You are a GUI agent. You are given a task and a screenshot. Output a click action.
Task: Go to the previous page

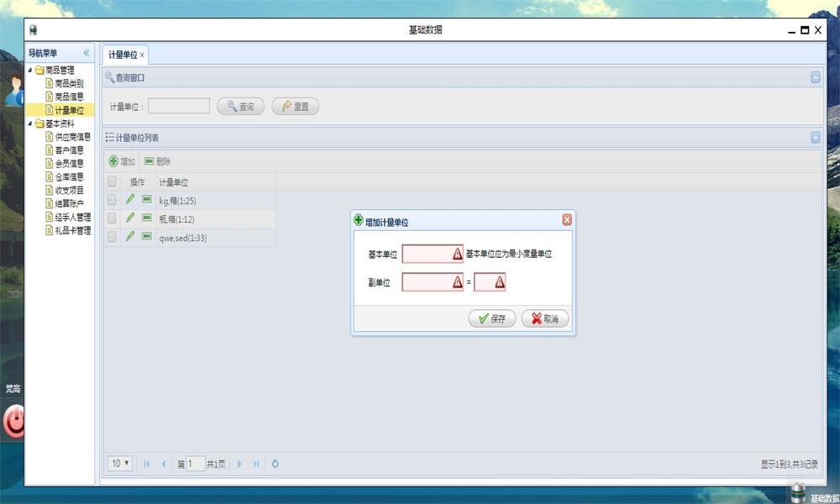pyautogui.click(x=164, y=464)
